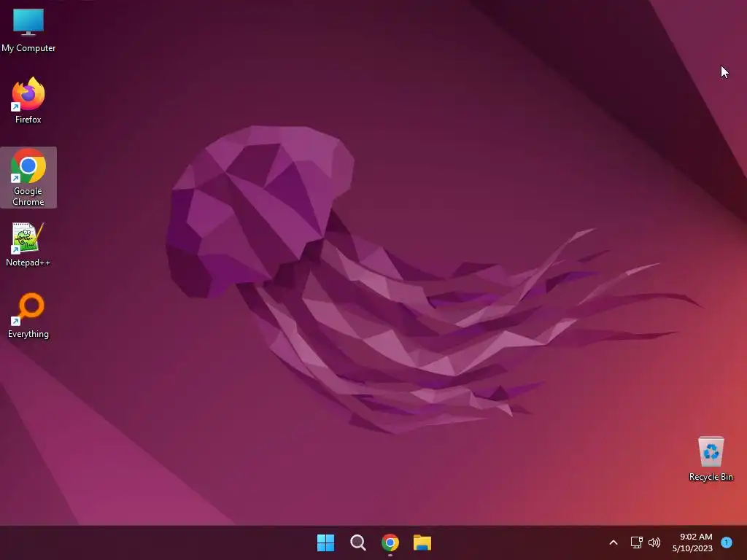747x560 pixels.
Task: Click the "Recycle Bin" label text
Action: tap(711, 477)
